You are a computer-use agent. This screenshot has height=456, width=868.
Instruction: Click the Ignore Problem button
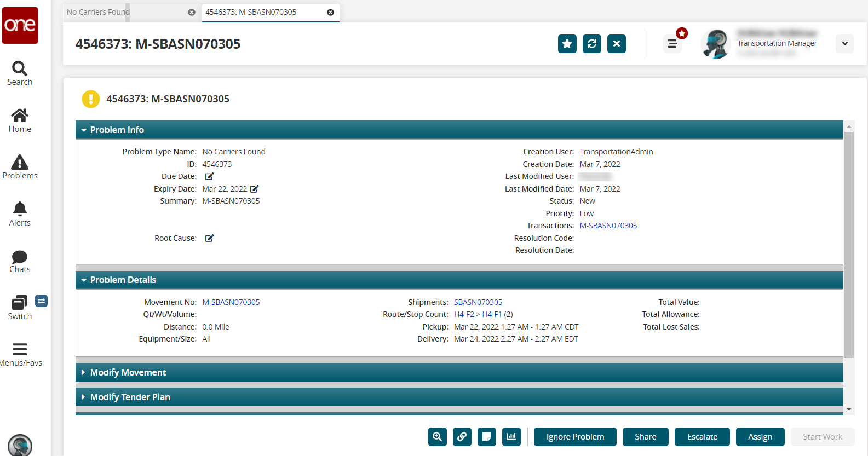(x=575, y=437)
